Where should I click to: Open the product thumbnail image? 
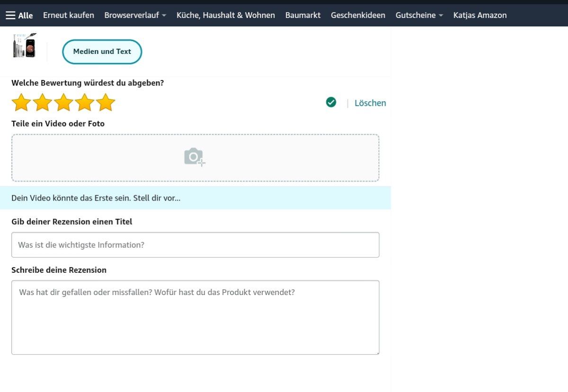click(24, 46)
